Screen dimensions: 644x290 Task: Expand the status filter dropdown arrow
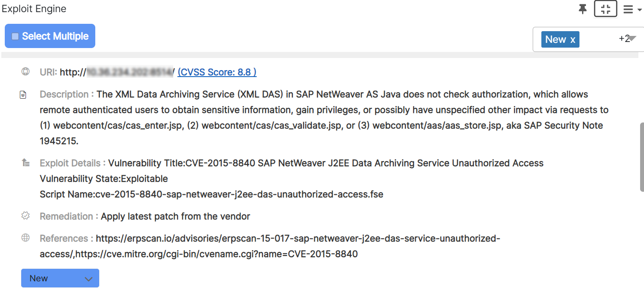[632, 38]
